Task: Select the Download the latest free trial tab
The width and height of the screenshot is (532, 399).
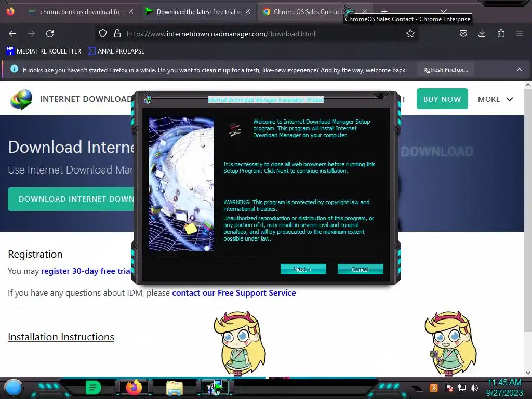Action: tap(198, 11)
